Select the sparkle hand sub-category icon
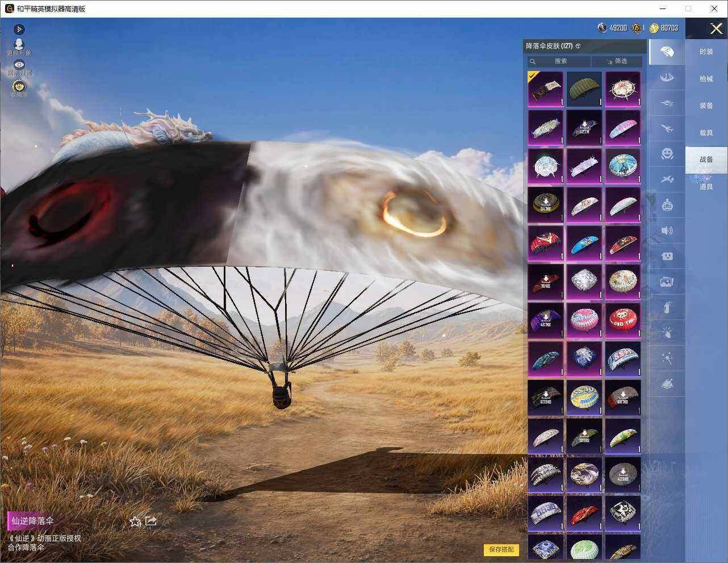728x563 pixels. pos(667,333)
